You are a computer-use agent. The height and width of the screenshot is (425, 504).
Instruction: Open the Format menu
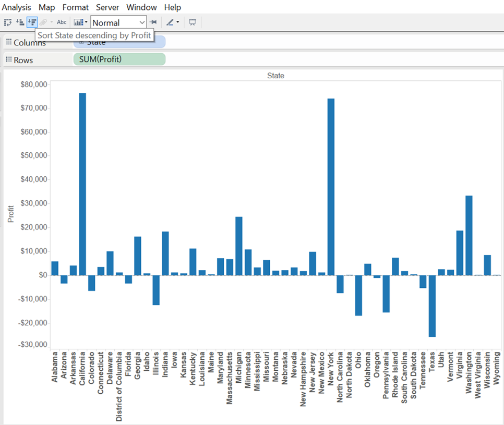coord(76,7)
